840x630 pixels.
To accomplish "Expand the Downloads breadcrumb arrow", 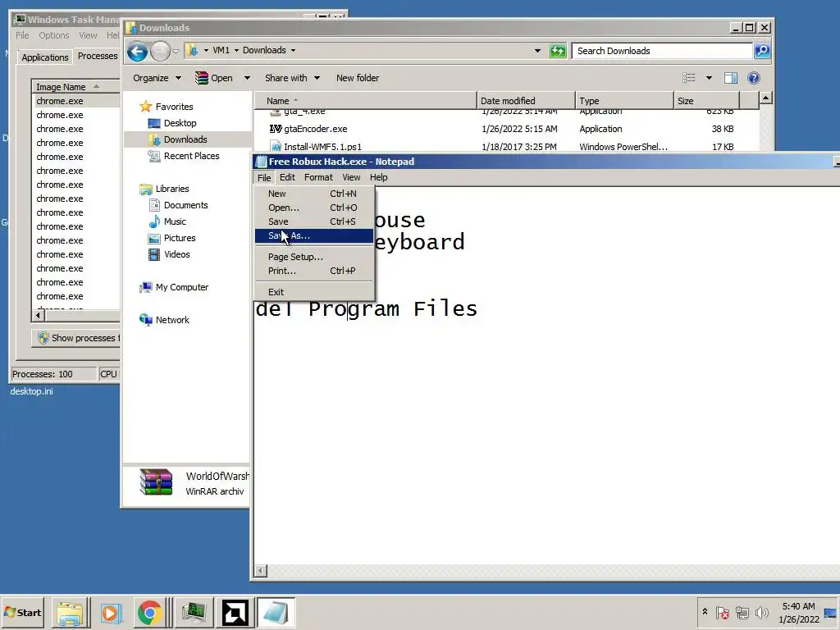I will (x=293, y=50).
